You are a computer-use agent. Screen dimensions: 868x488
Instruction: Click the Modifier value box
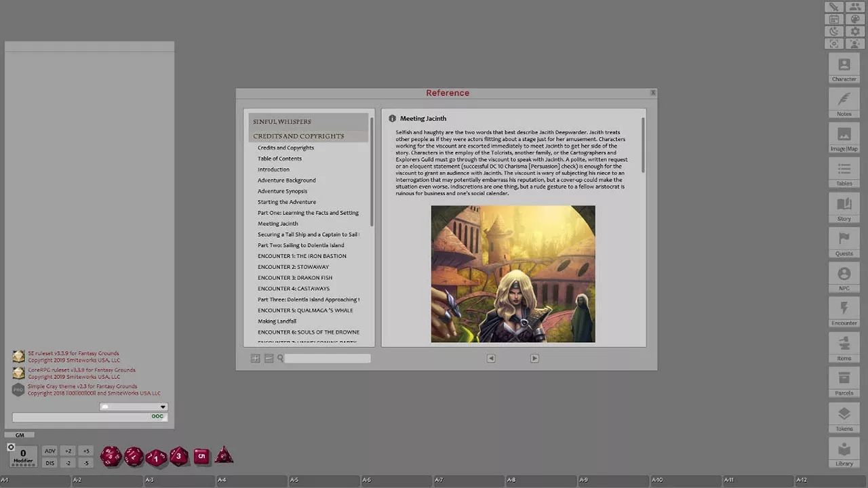click(x=23, y=456)
